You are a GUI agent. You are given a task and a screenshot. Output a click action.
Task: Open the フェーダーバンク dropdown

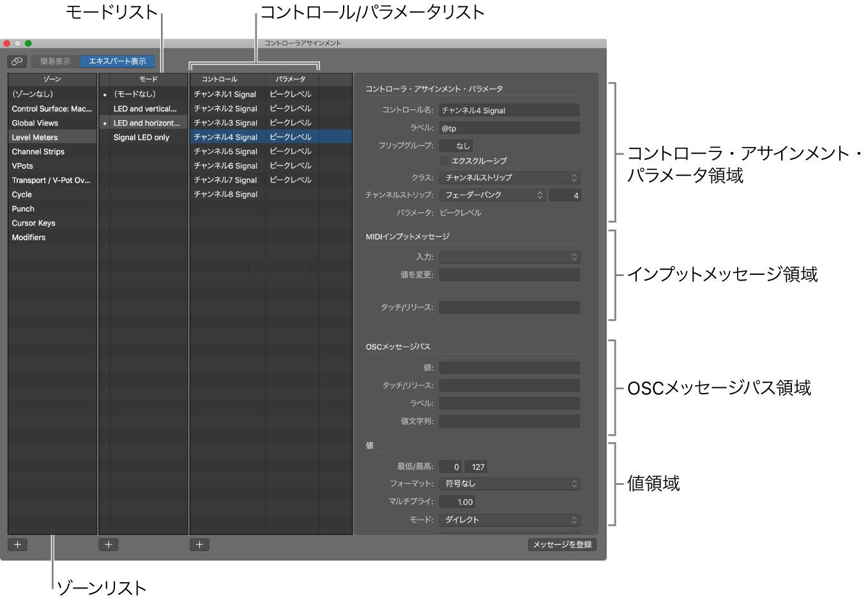[x=492, y=195]
